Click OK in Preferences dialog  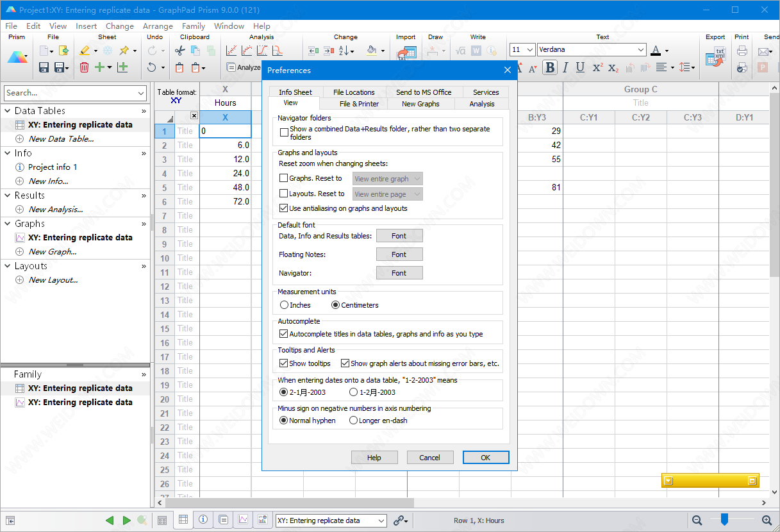pos(486,458)
